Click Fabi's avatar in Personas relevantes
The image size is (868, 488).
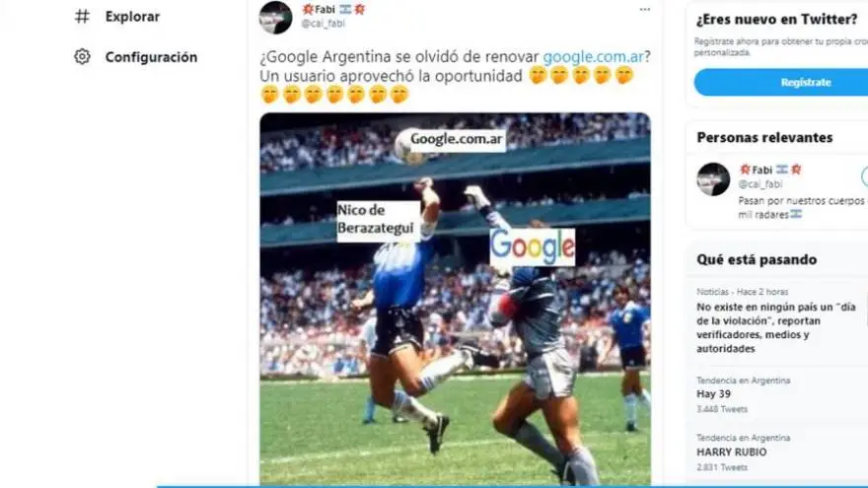713,179
